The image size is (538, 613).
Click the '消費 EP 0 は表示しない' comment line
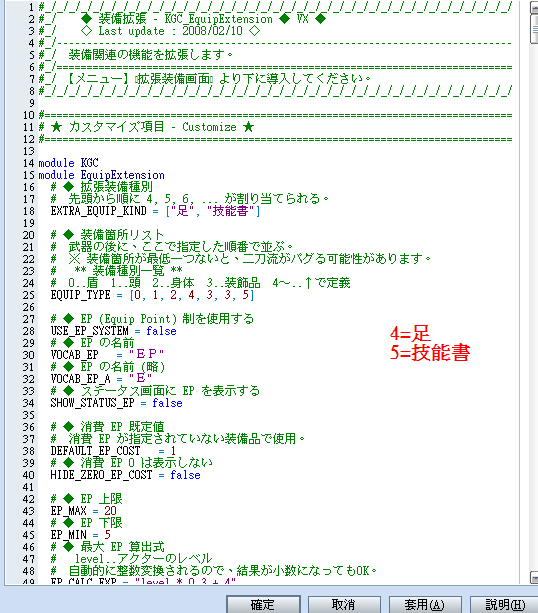(x=132, y=463)
